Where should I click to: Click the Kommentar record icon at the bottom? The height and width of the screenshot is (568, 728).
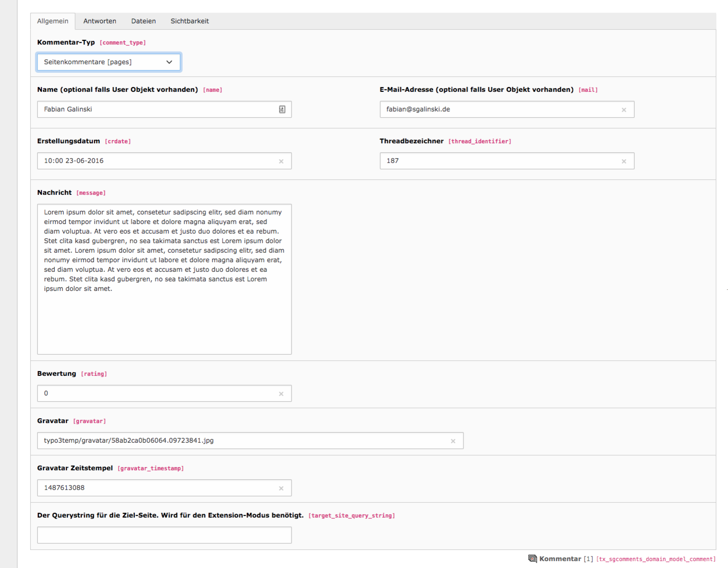click(x=532, y=558)
